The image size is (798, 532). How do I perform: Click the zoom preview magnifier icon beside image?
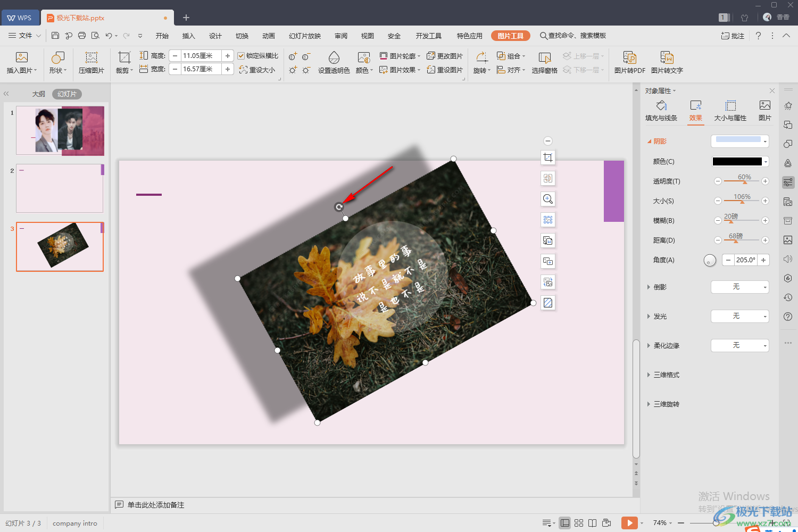[x=548, y=199]
